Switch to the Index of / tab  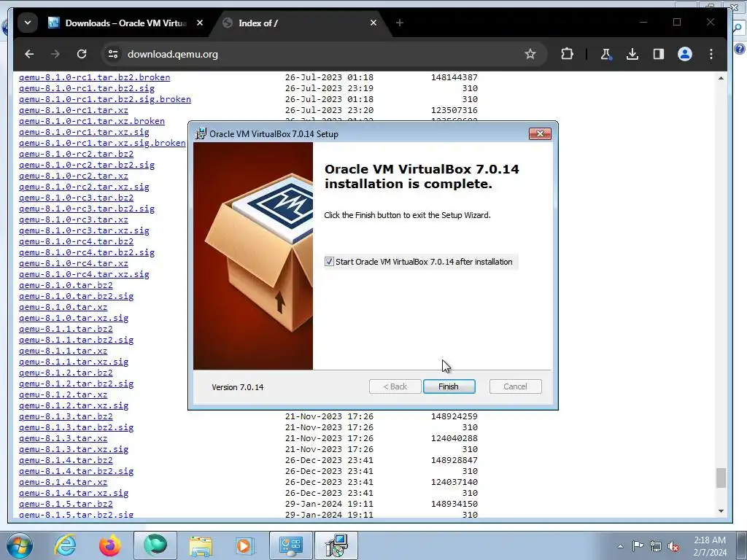[x=295, y=23]
